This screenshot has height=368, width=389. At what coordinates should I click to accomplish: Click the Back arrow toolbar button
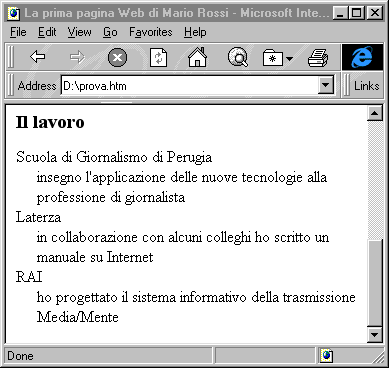click(x=37, y=57)
